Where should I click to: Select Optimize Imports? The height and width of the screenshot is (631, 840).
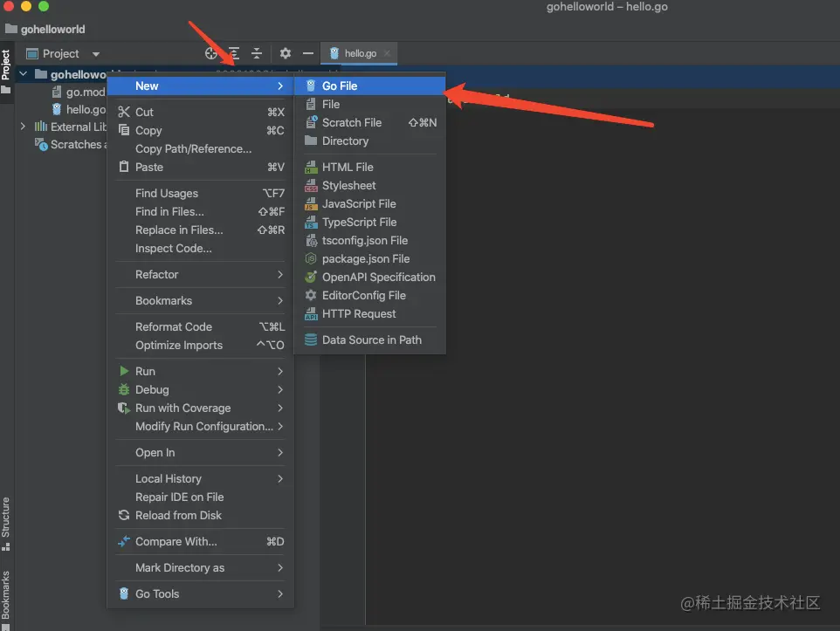[201, 345]
